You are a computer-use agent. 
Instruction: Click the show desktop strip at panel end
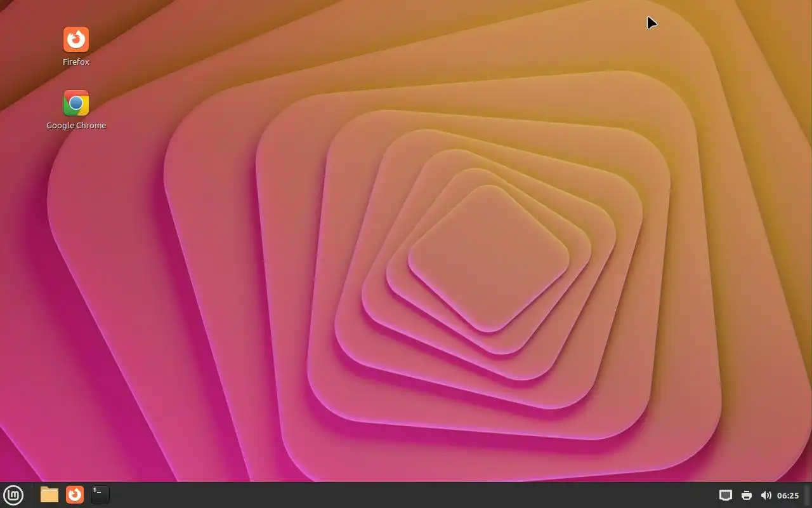[808, 495]
